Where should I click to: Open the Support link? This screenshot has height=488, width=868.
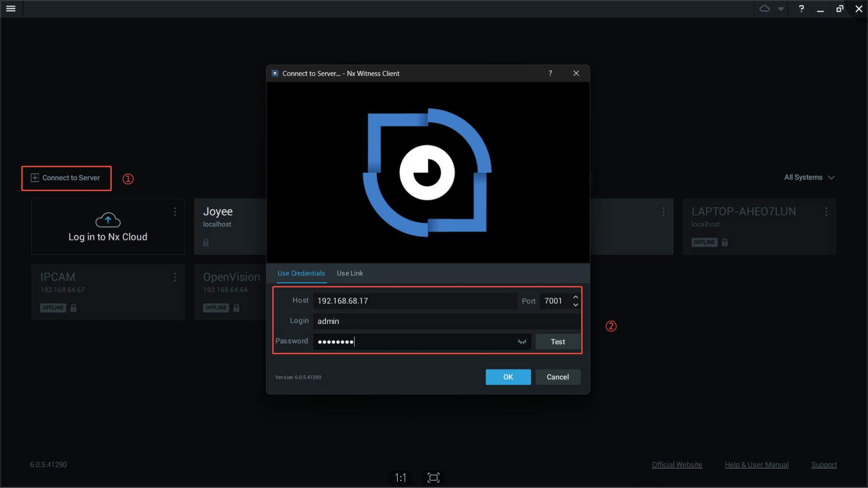click(824, 465)
